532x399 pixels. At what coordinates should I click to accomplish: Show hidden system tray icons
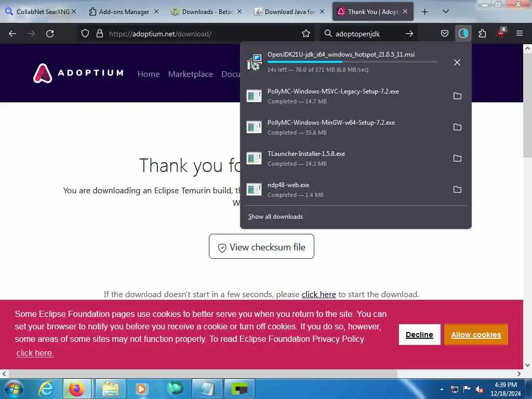coord(442,389)
